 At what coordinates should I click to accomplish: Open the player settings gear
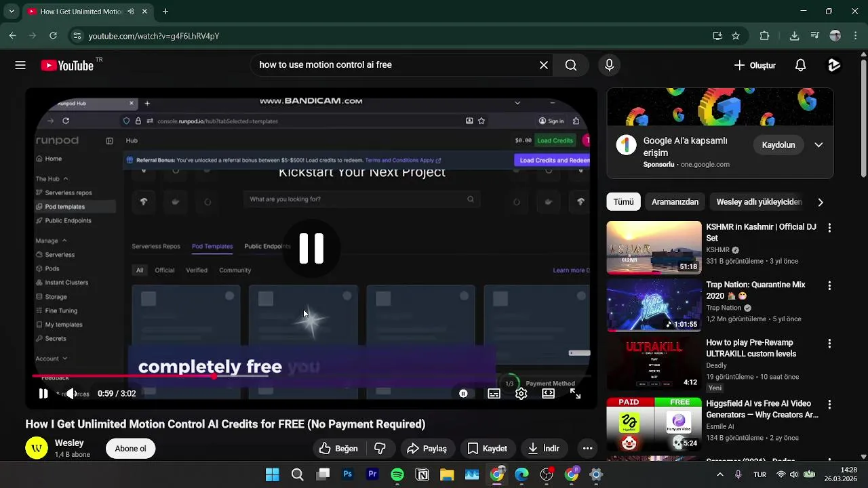521,393
